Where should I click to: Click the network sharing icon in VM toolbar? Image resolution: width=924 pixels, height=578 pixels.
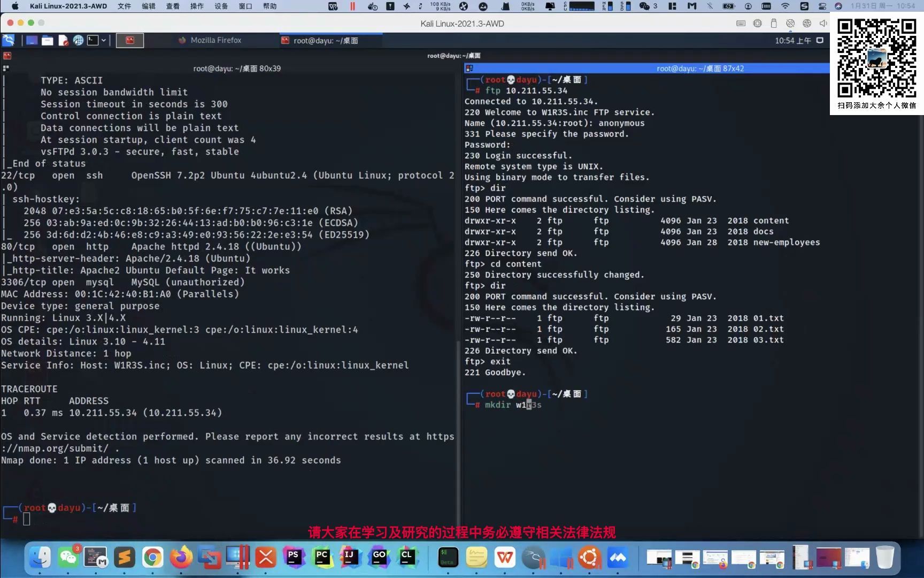790,23
